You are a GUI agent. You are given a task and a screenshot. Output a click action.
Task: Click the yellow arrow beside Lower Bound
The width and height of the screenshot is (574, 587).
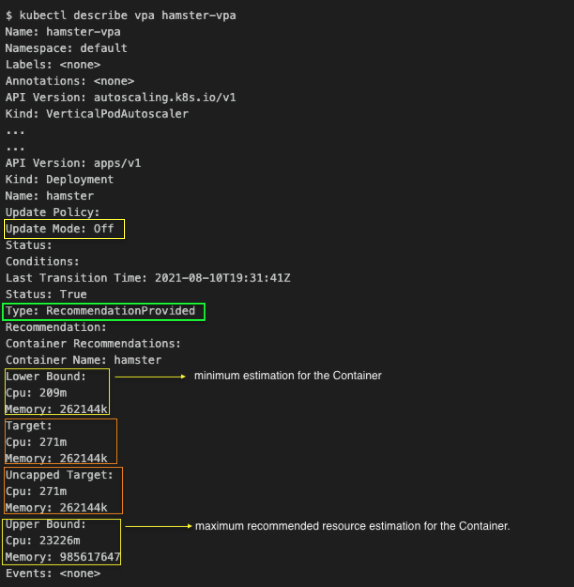[x=150, y=377]
